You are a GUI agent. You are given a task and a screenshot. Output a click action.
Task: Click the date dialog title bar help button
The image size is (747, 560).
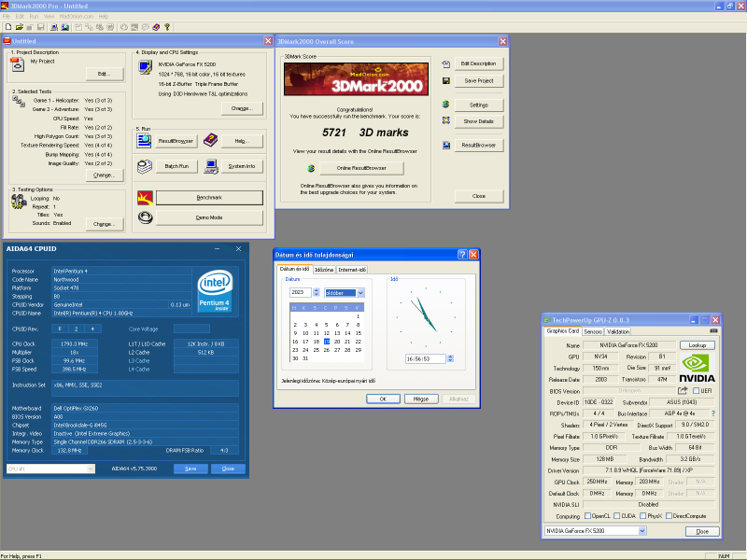462,254
